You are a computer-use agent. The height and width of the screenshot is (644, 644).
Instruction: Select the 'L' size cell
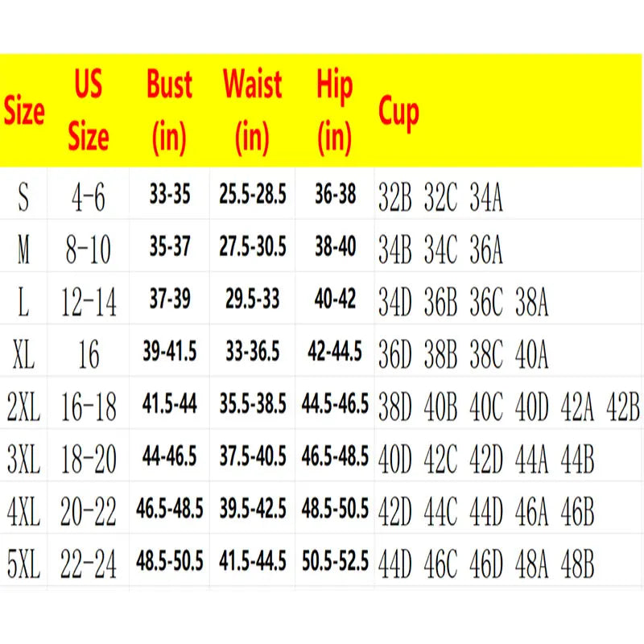coord(23,301)
